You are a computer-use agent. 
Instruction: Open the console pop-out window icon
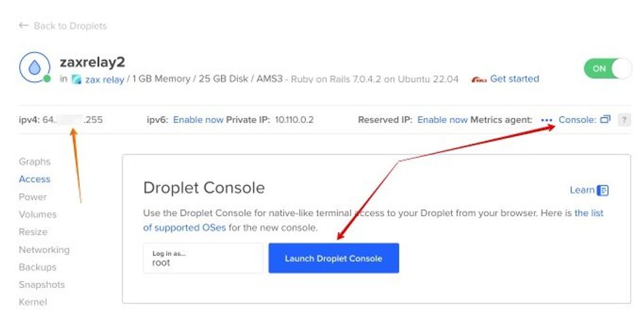(x=605, y=120)
